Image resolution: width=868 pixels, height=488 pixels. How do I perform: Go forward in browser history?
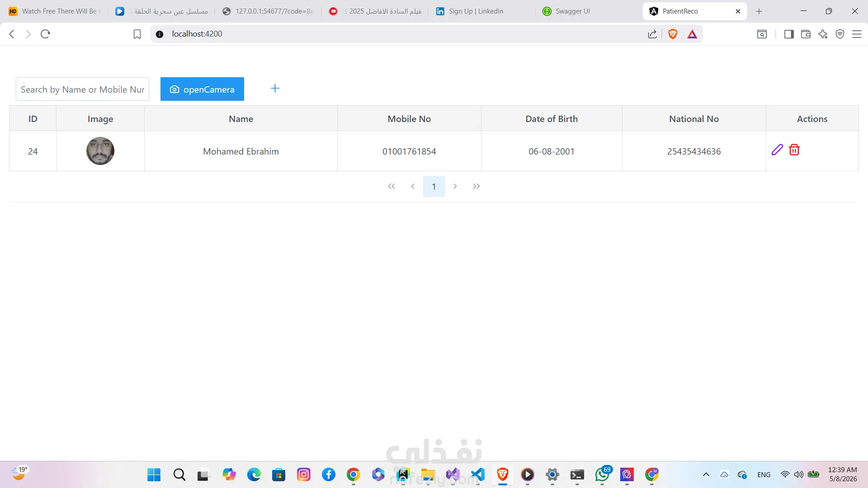point(28,34)
